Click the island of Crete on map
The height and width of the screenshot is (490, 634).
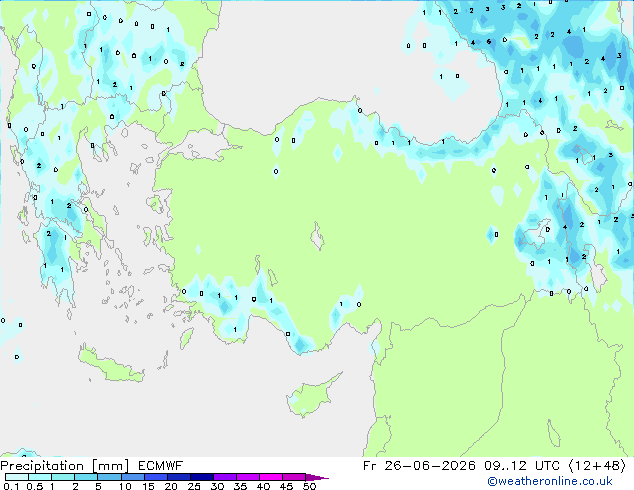click(110, 365)
